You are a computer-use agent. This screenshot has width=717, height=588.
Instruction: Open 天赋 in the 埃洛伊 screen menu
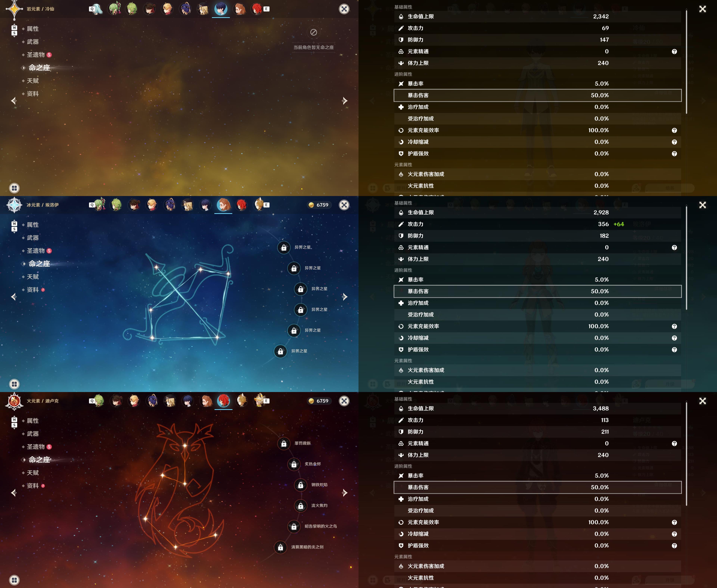click(x=32, y=277)
